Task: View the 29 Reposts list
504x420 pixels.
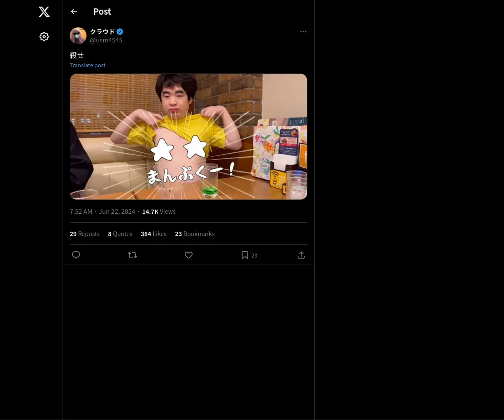Action: coord(84,234)
